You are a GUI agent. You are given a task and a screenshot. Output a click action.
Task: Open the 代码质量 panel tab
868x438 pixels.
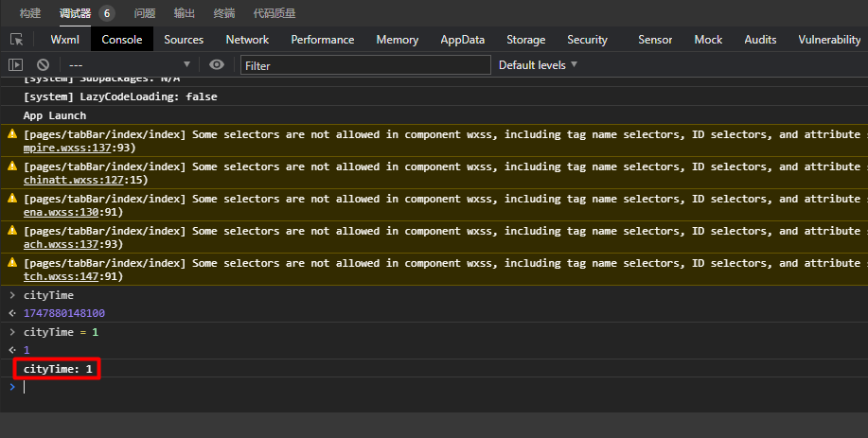[275, 12]
